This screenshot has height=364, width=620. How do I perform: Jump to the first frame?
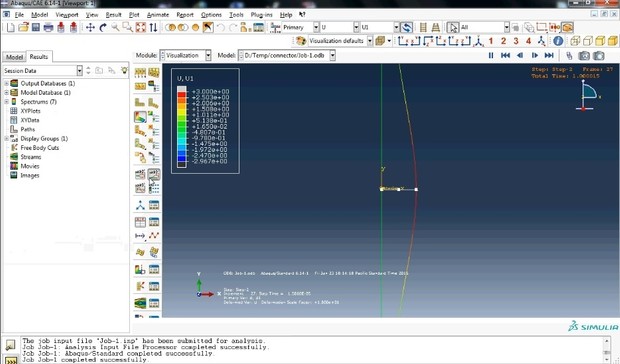(x=505, y=55)
